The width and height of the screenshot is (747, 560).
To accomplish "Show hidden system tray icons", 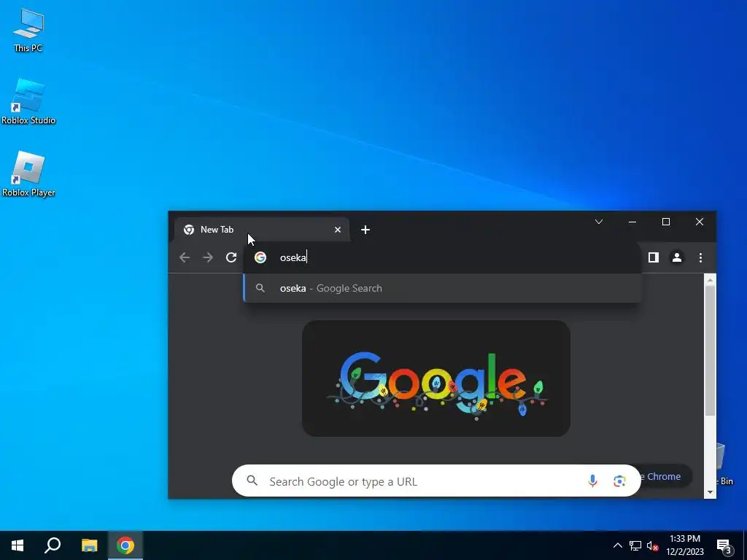I will pyautogui.click(x=617, y=545).
